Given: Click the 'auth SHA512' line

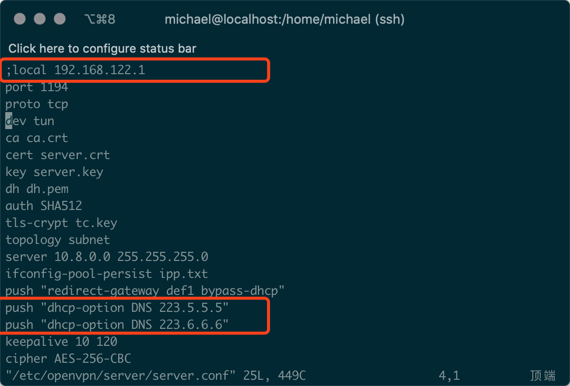Looking at the screenshot, I should tap(44, 206).
